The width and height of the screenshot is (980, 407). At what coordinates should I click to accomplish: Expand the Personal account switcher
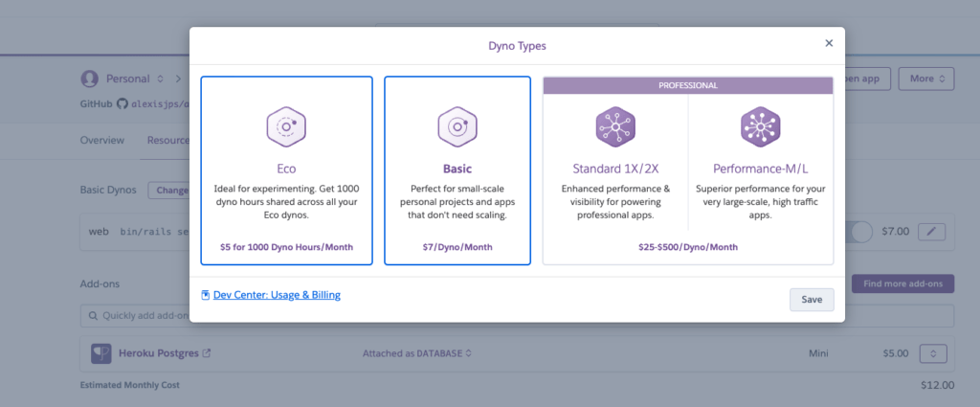point(160,79)
